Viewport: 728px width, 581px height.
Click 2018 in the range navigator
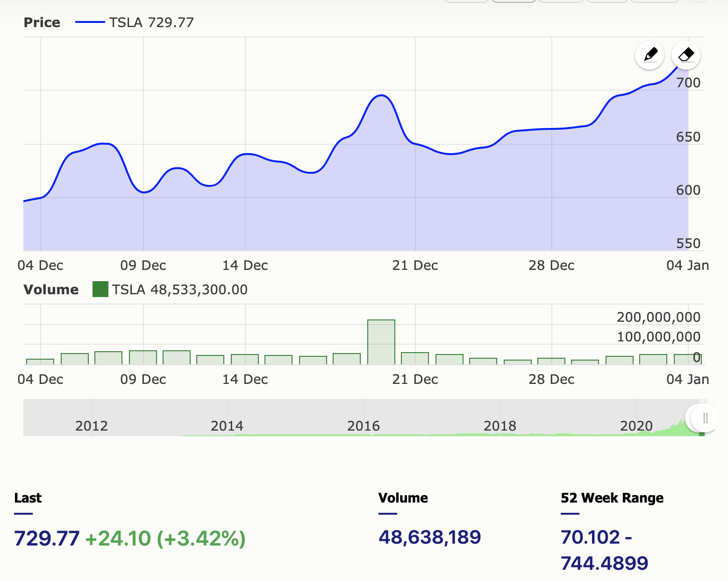click(500, 426)
